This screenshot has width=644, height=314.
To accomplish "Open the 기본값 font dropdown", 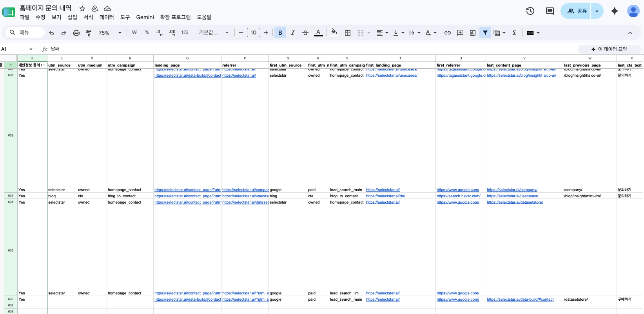I will click(x=214, y=33).
